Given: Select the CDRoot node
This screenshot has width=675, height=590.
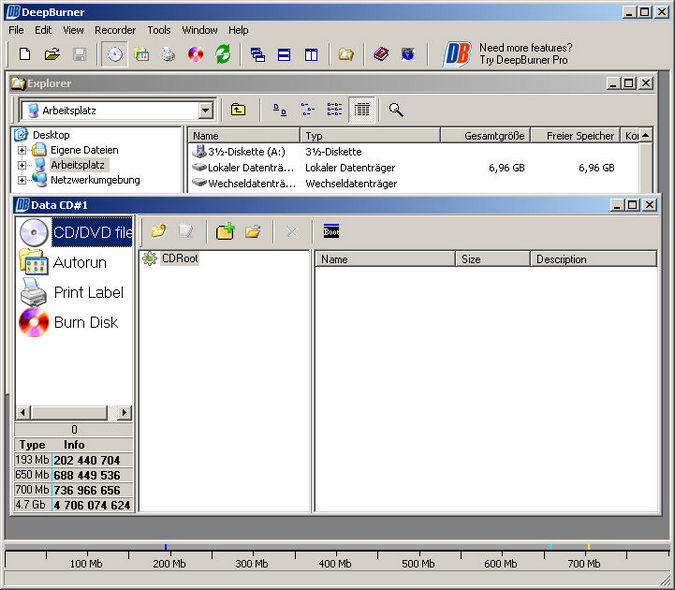Looking at the screenshot, I should (180, 258).
